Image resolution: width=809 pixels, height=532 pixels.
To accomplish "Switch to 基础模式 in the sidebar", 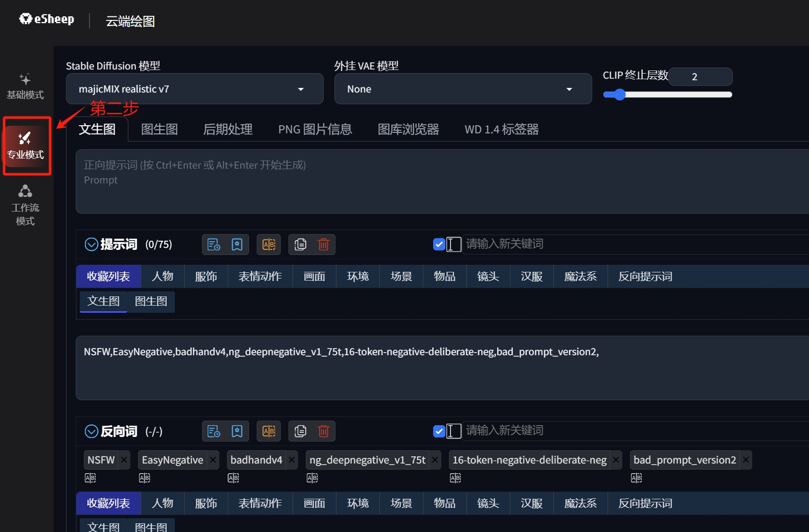I will point(25,86).
